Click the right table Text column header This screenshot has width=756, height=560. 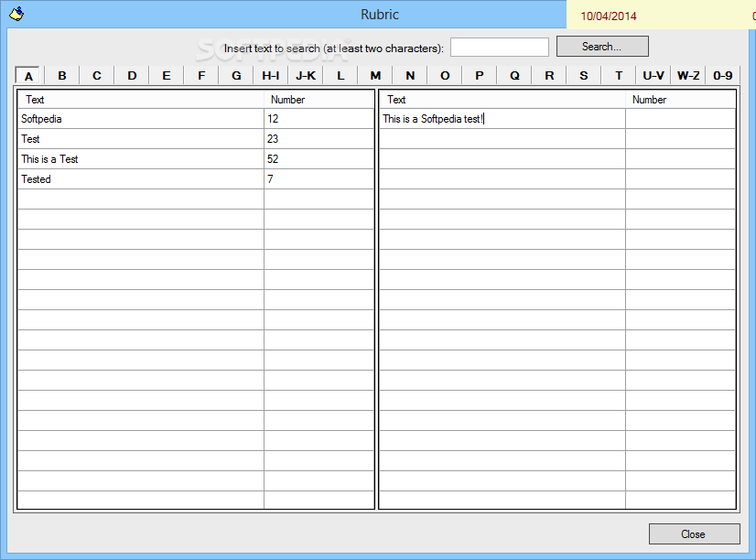[502, 99]
